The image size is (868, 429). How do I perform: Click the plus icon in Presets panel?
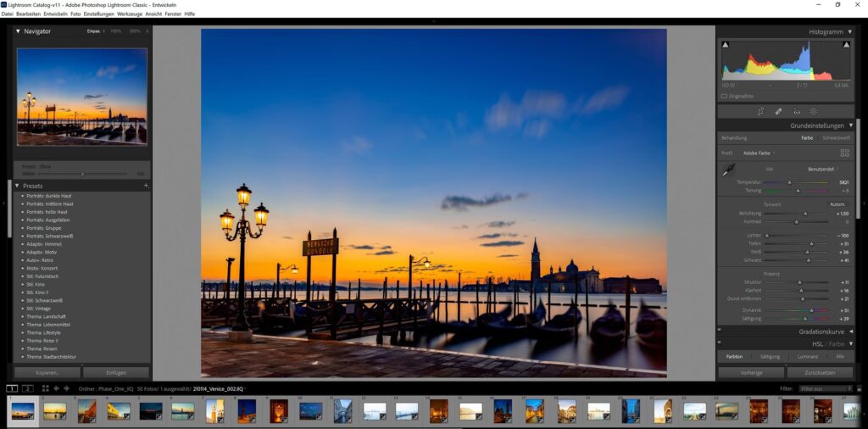(x=146, y=186)
